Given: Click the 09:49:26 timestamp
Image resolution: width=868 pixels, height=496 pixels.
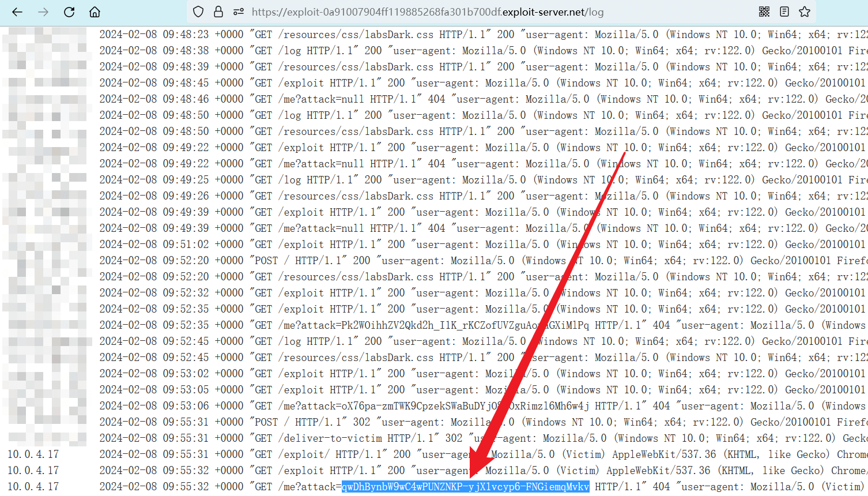Looking at the screenshot, I should [186, 196].
